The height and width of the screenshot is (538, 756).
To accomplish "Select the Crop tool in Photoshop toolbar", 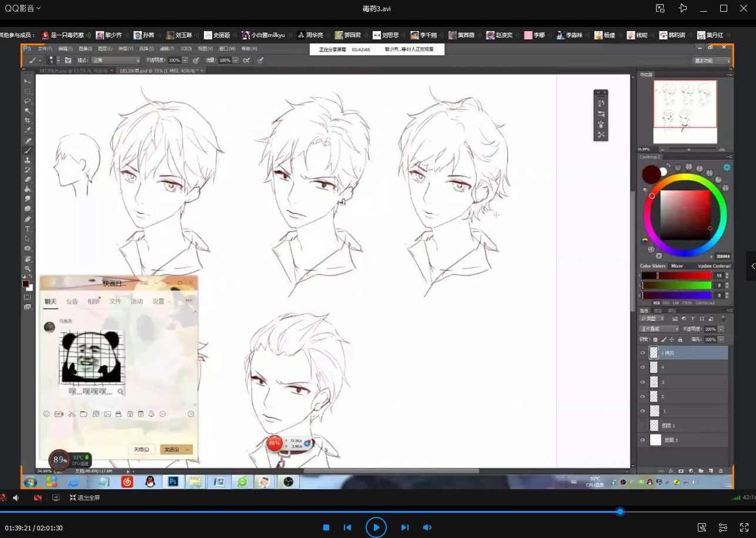I will pyautogui.click(x=28, y=120).
